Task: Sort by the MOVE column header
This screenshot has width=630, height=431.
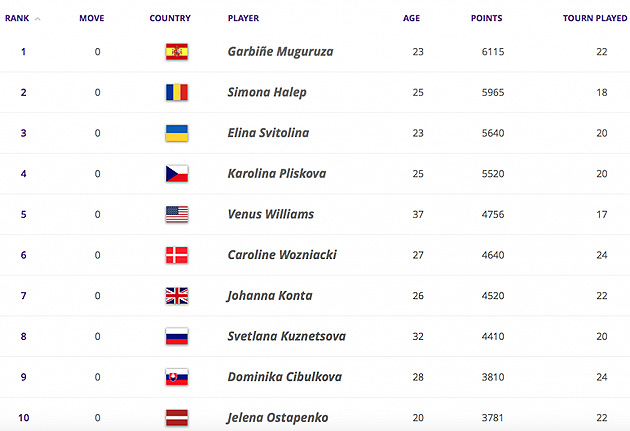Action: tap(92, 18)
